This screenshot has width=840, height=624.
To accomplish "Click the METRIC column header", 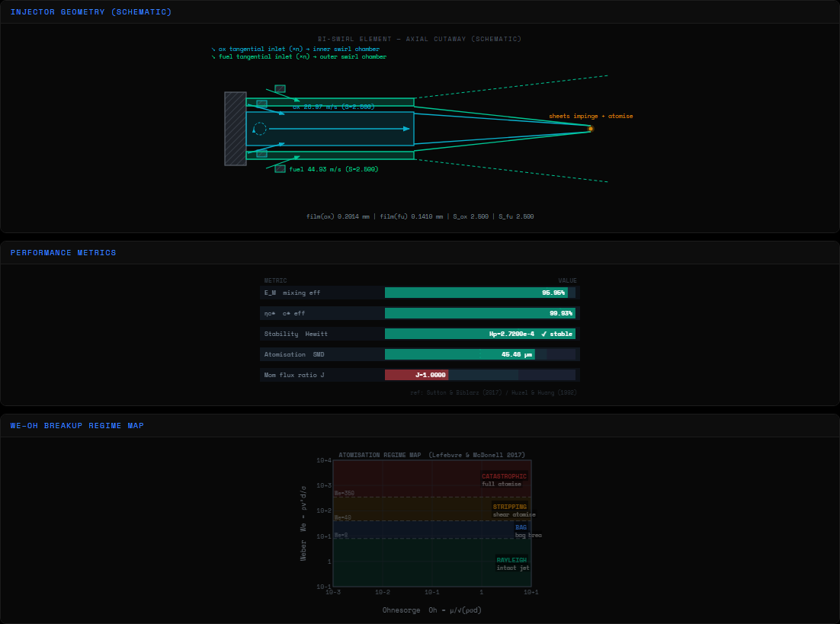I will [x=275, y=280].
